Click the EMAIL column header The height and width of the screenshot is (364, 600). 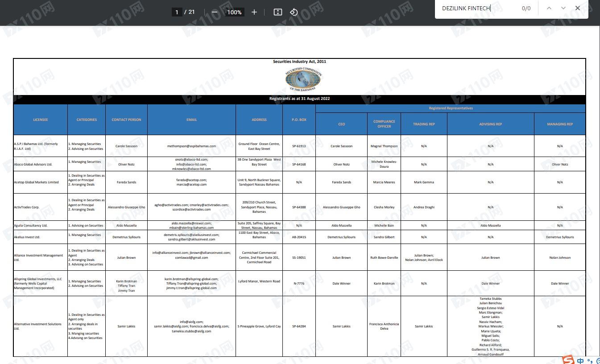pyautogui.click(x=191, y=120)
